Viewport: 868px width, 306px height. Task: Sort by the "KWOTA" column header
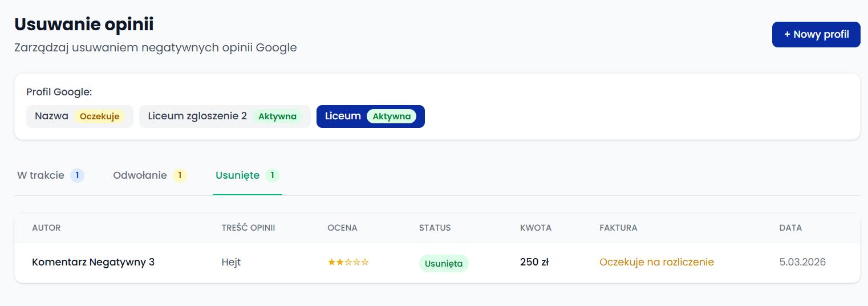536,228
